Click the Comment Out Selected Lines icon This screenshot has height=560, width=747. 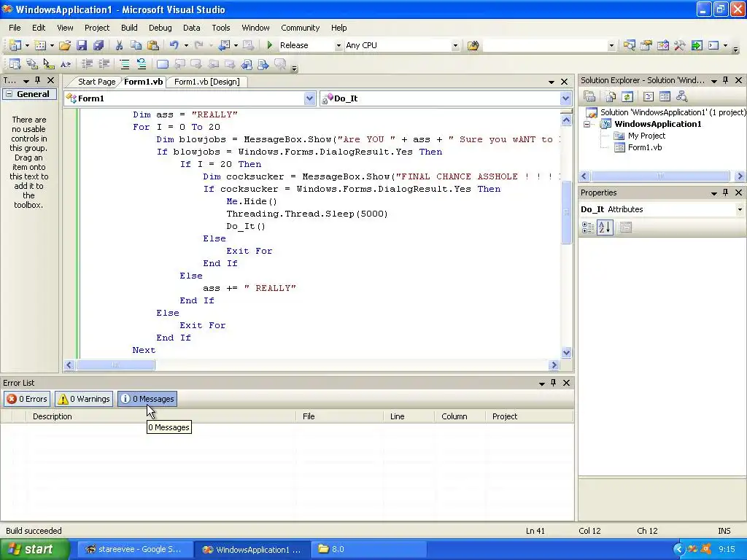pos(124,64)
